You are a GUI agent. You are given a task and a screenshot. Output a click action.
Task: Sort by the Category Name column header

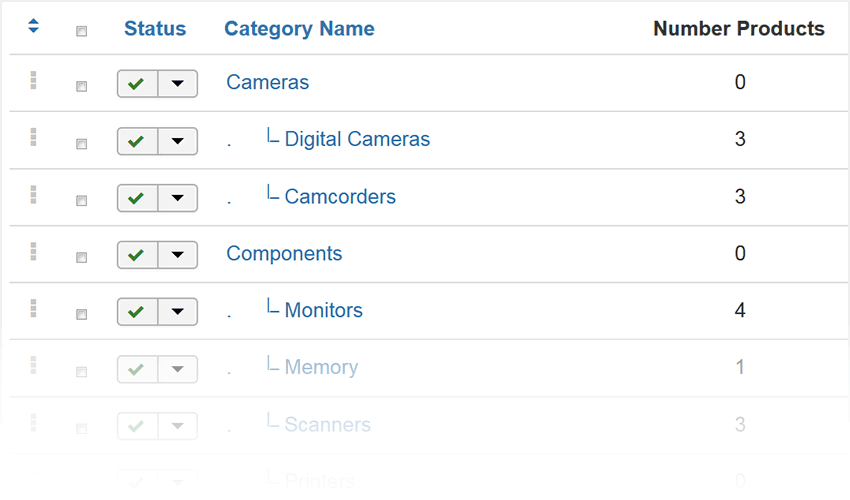pyautogui.click(x=299, y=29)
